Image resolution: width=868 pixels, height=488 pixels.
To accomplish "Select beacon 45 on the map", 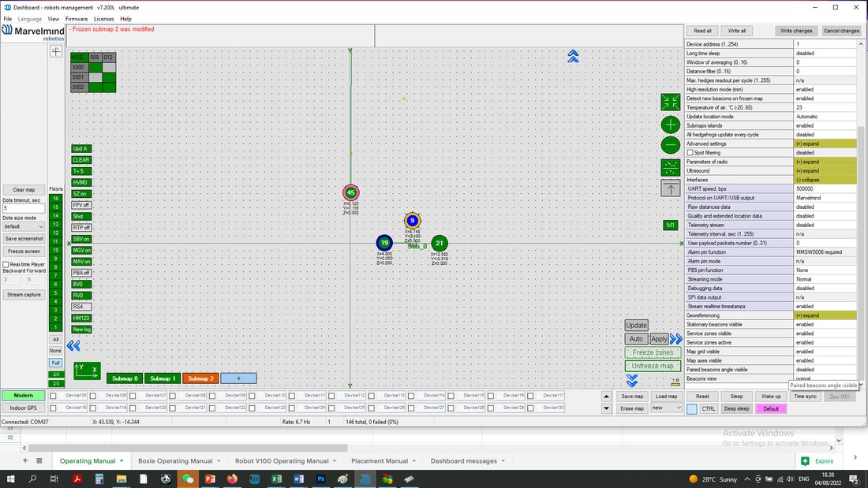I will (x=350, y=192).
